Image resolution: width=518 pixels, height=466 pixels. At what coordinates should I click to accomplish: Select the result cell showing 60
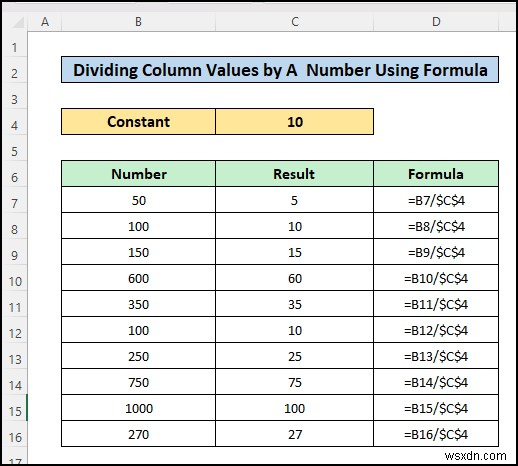pyautogui.click(x=295, y=278)
